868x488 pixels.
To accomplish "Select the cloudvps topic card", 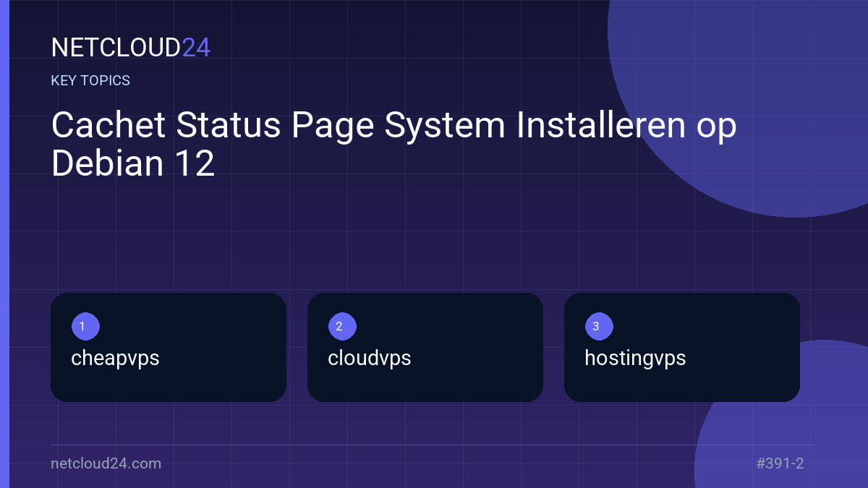I will coord(425,347).
